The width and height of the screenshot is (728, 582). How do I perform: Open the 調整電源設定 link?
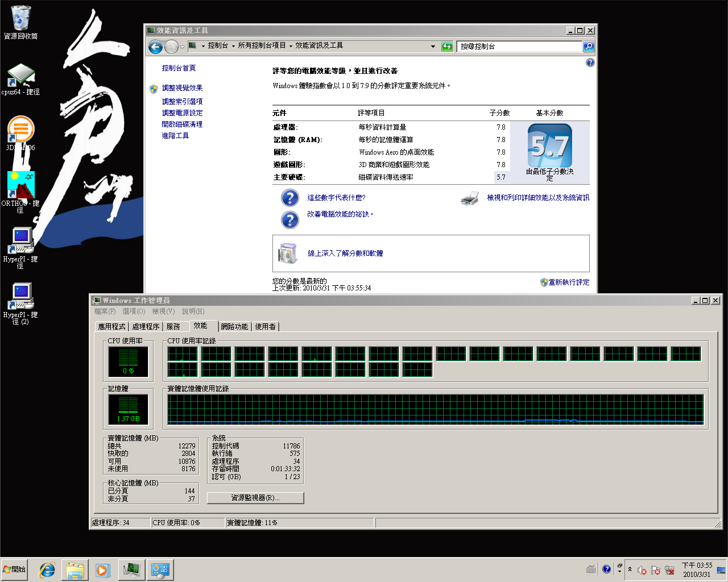click(x=182, y=113)
